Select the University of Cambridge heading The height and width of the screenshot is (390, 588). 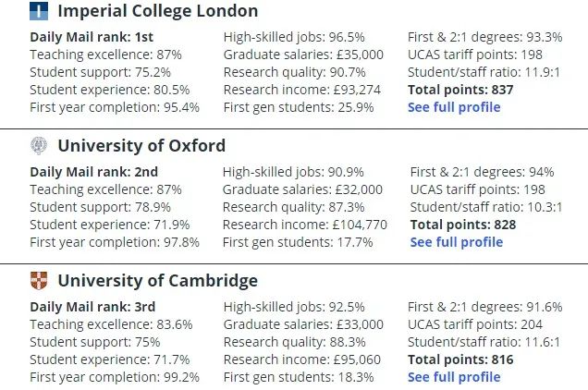[157, 281]
